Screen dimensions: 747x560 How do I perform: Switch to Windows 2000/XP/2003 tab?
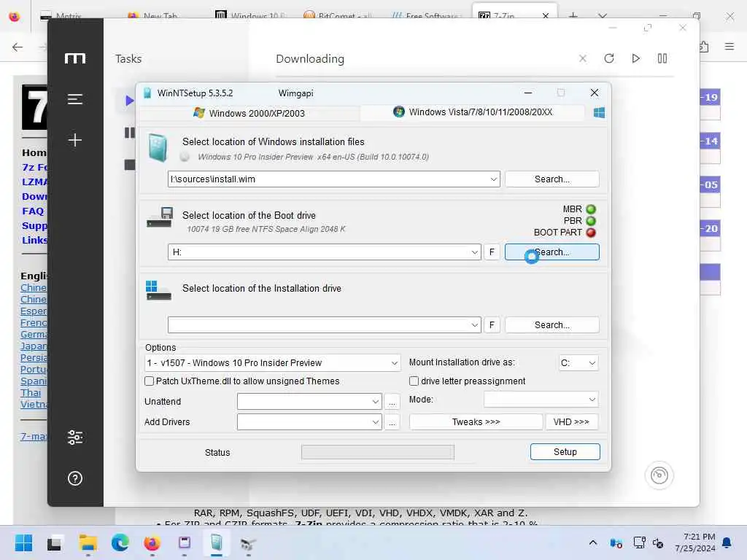249,113
